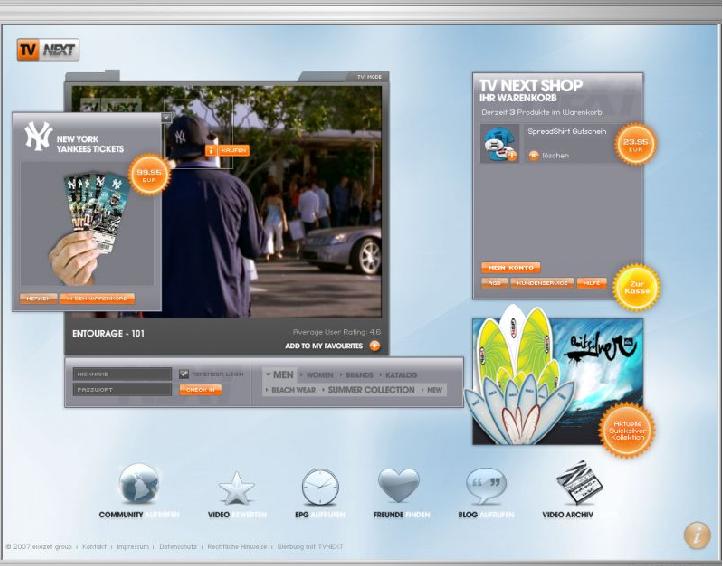The image size is (723, 566).
Task: Click the Hilfe button in the shop panel
Action: (592, 283)
